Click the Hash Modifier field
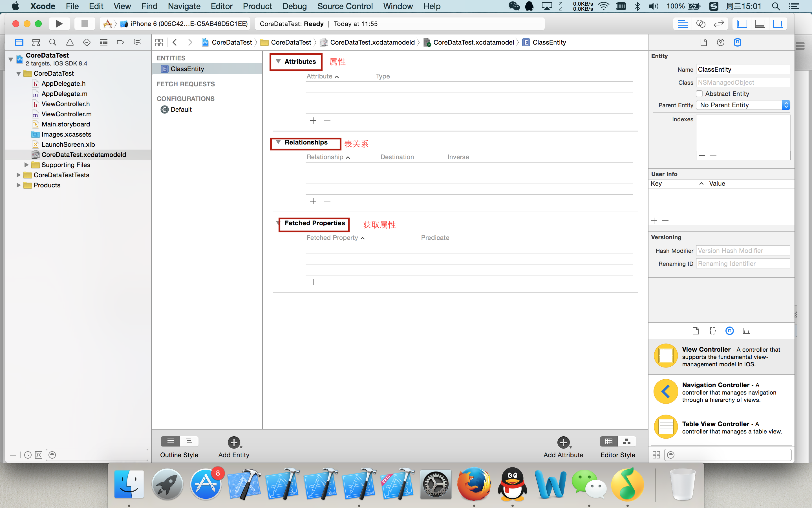 coord(743,251)
